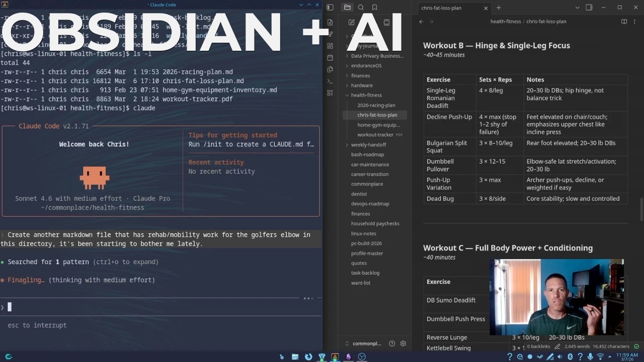The image size is (644, 362).
Task: Open terminal window title dropdown arrow
Action: (301, 5)
